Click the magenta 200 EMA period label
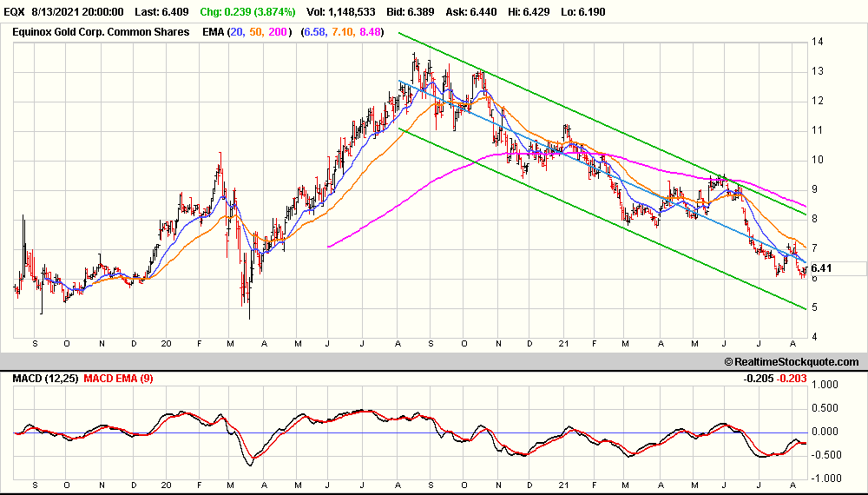The image size is (868, 495). [279, 32]
